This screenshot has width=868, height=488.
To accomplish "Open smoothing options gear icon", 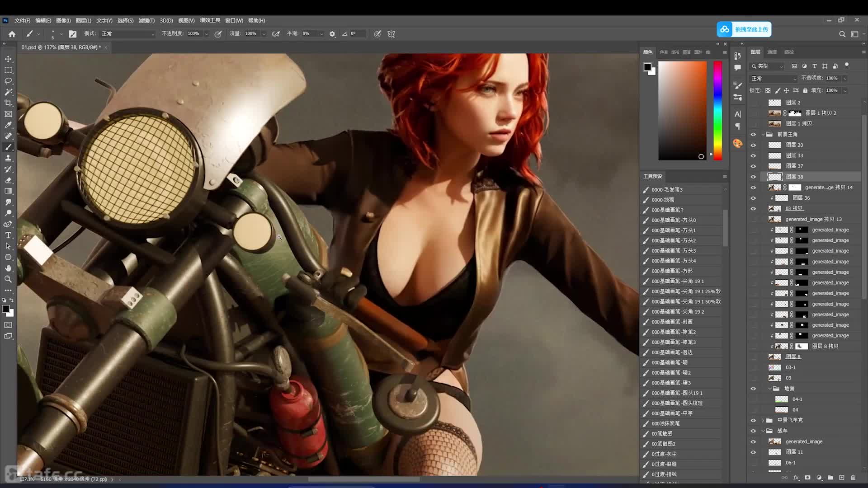I will (x=332, y=34).
